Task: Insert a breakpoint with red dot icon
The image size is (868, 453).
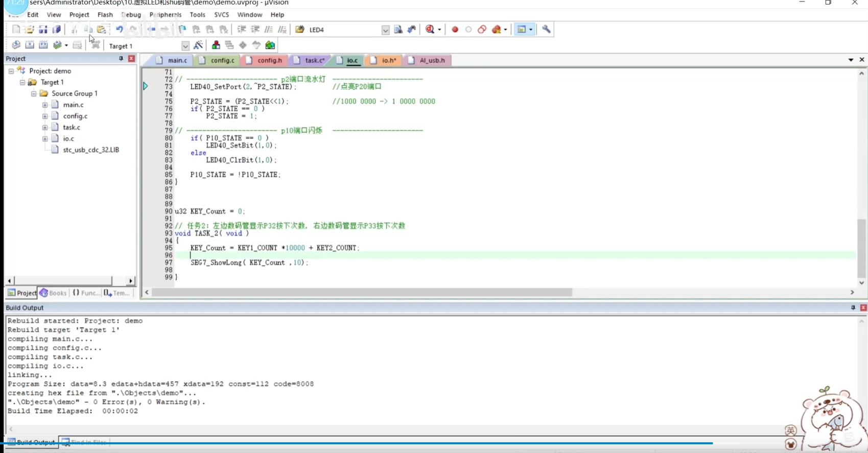Action: click(455, 30)
